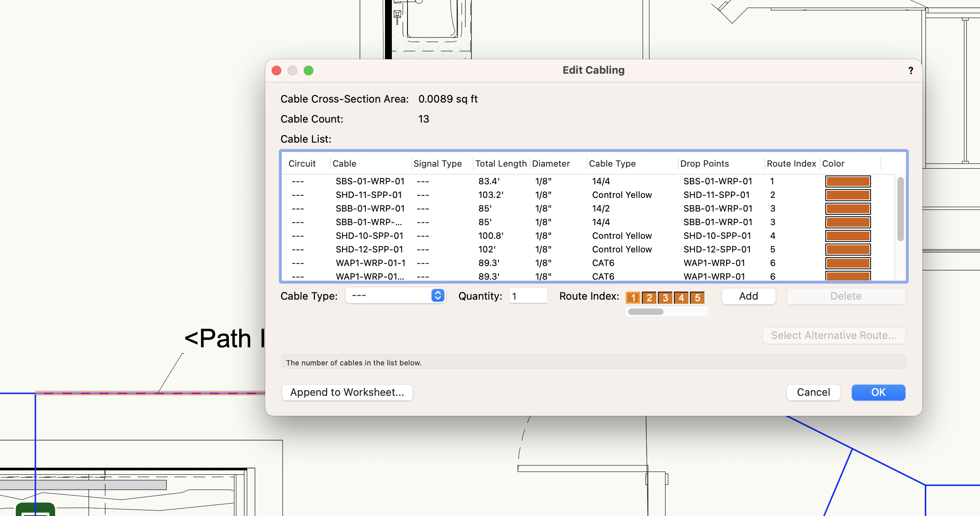Viewport: 980px width, 516px height.
Task: Open help via the question mark icon
Action: point(910,71)
